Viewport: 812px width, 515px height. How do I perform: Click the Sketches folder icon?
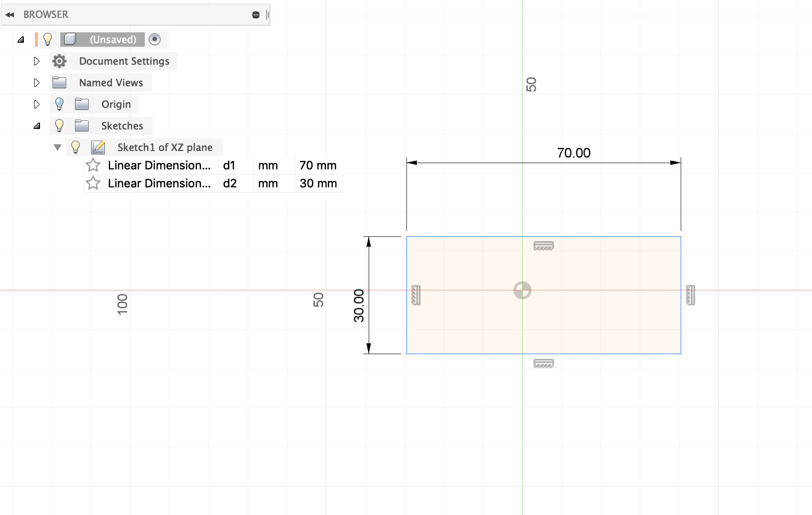coord(82,126)
